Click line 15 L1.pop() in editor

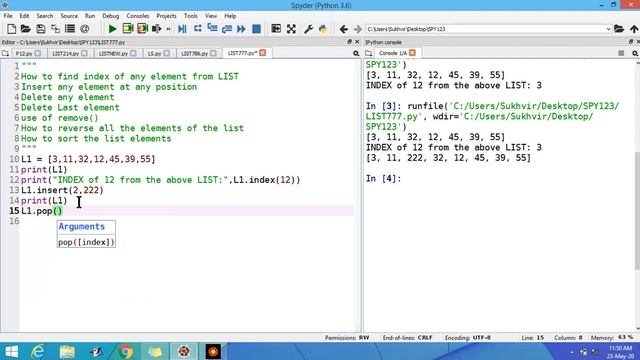pos(42,211)
